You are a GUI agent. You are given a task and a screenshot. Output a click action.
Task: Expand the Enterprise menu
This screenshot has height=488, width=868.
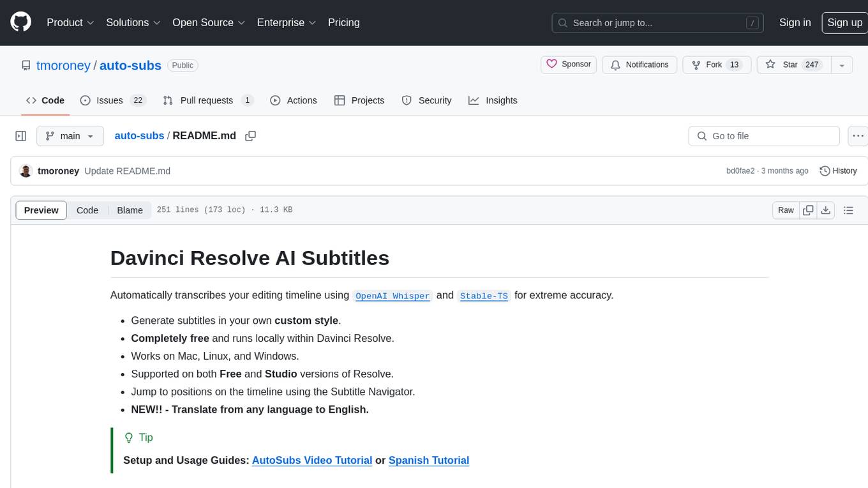click(x=287, y=22)
